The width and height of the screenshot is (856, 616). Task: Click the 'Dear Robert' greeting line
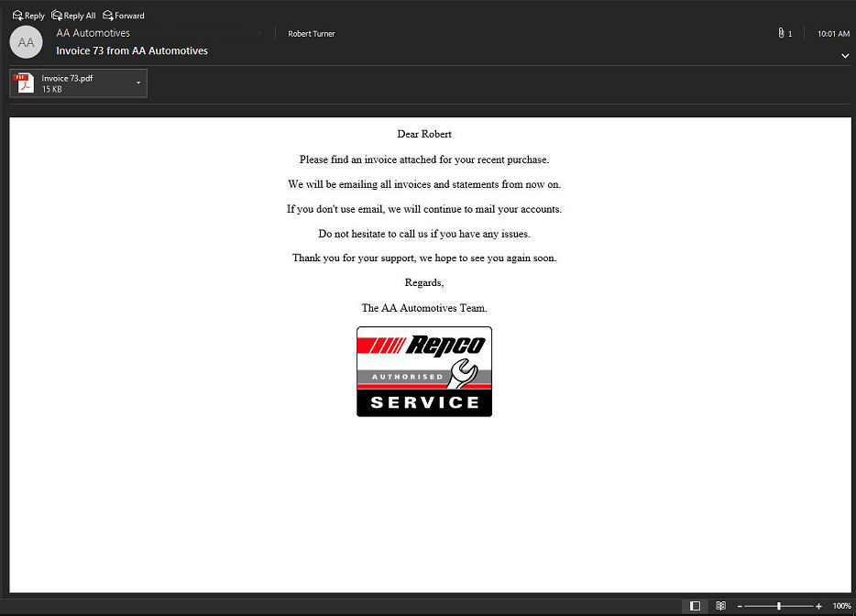point(424,135)
